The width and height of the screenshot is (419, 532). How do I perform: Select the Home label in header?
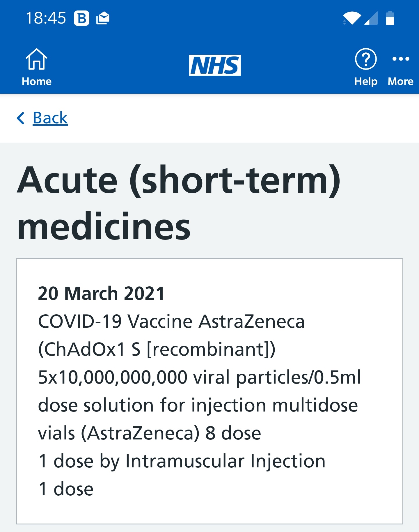(36, 81)
